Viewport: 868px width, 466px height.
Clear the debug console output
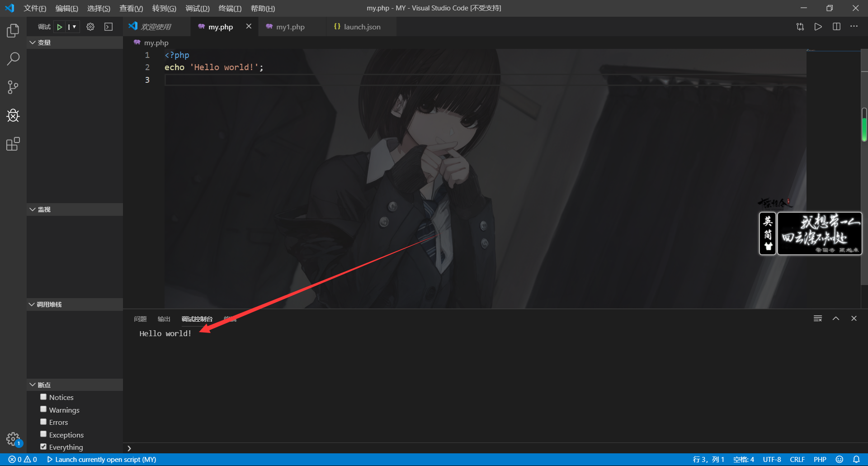[x=818, y=319]
